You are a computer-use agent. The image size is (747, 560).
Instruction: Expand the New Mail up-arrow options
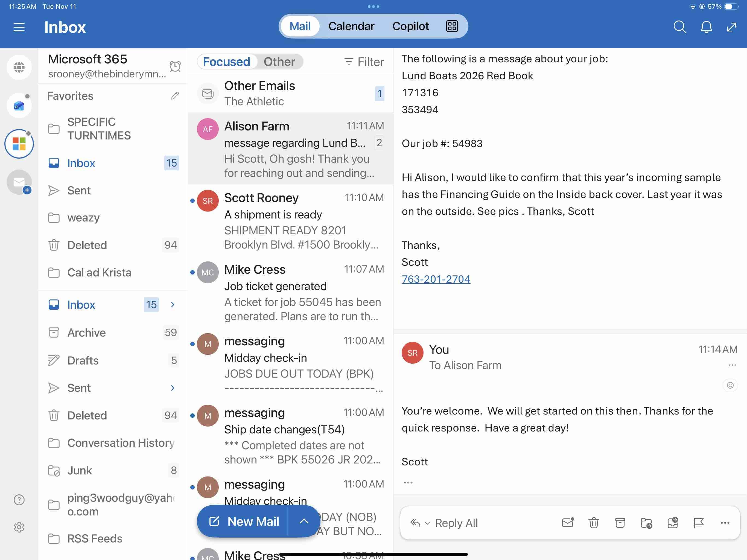304,521
